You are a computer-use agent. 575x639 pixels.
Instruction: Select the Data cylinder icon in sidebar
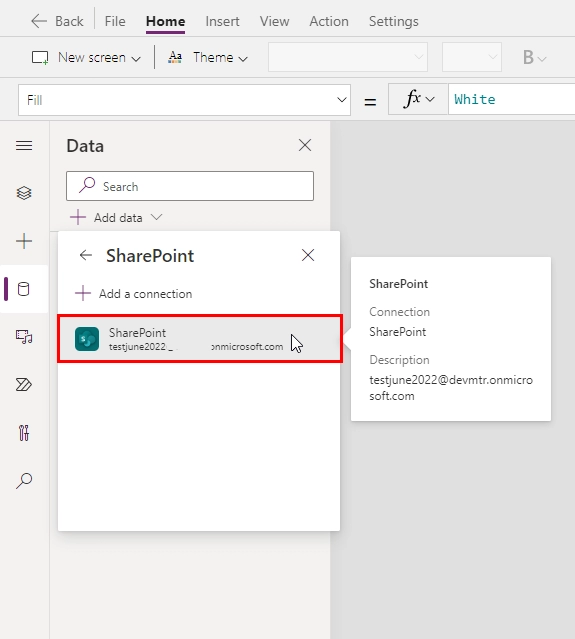24,289
